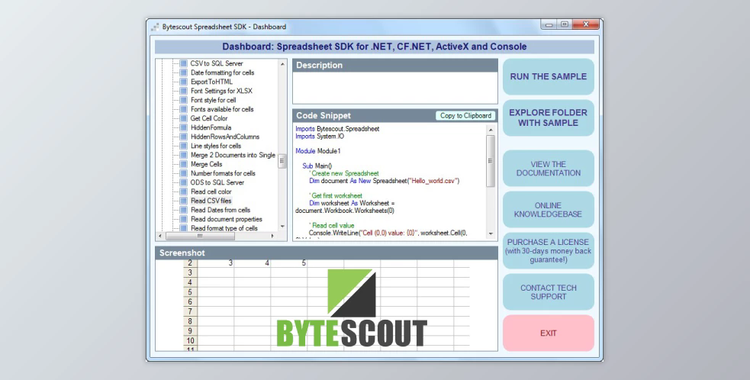Click the icon next to Line styles for cells
Viewport: 750px width, 380px height.
pos(183,145)
